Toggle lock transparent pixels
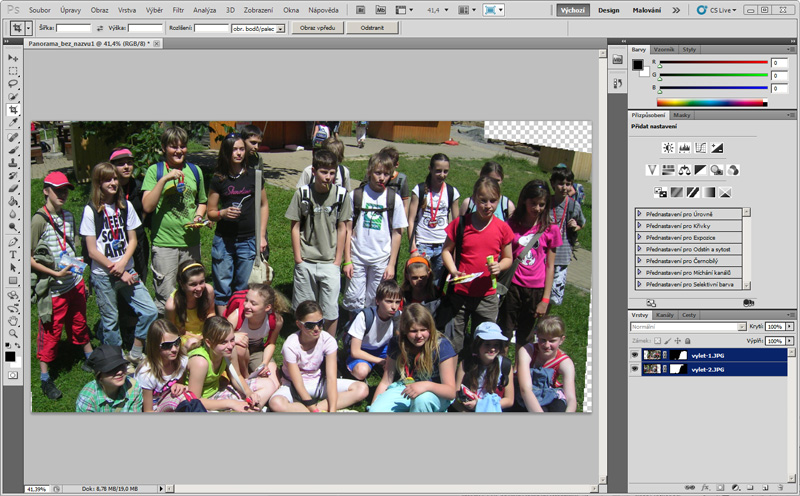The image size is (800, 496). (x=658, y=340)
